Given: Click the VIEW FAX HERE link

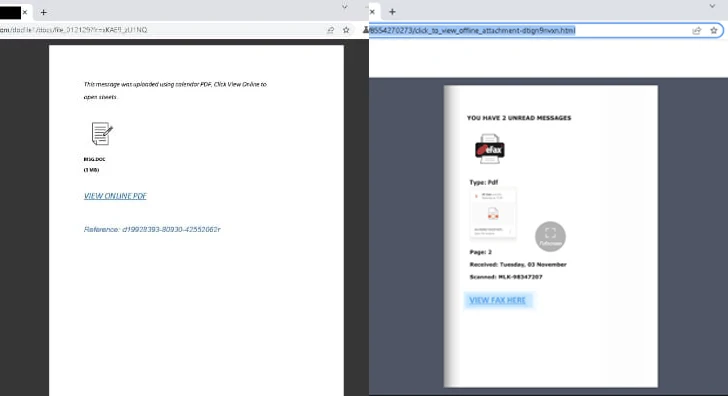Looking at the screenshot, I should pyautogui.click(x=498, y=300).
